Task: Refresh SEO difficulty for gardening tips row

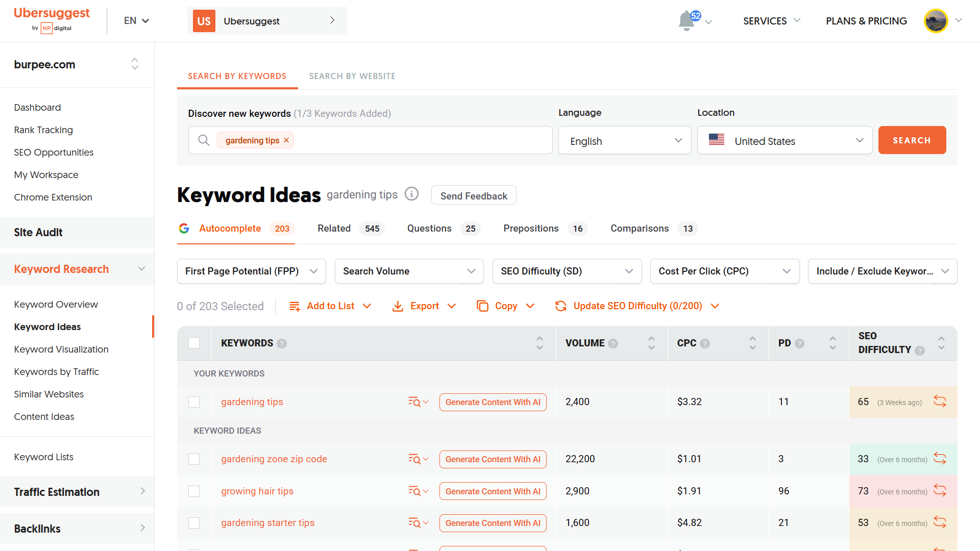Action: coord(940,402)
